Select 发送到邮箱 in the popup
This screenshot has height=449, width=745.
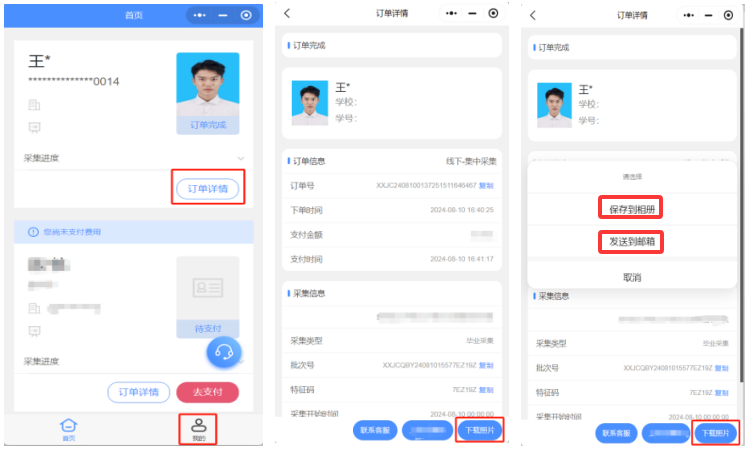click(x=633, y=242)
